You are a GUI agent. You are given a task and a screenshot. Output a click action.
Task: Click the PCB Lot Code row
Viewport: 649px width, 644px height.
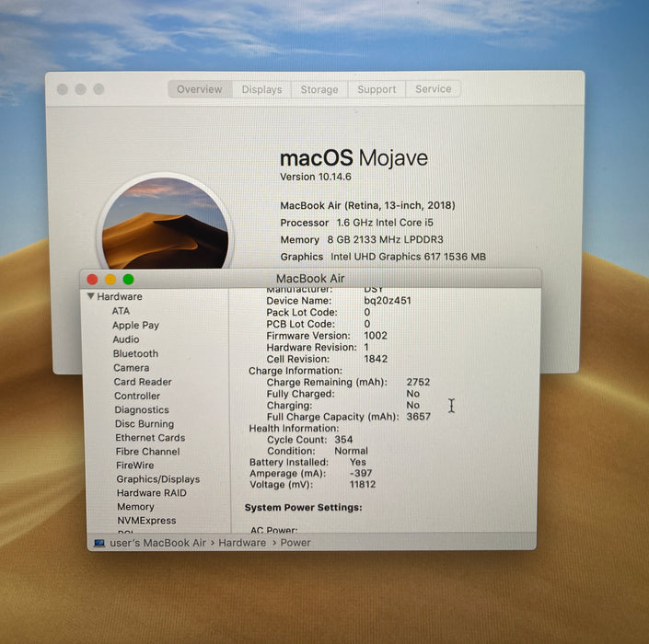click(x=319, y=324)
